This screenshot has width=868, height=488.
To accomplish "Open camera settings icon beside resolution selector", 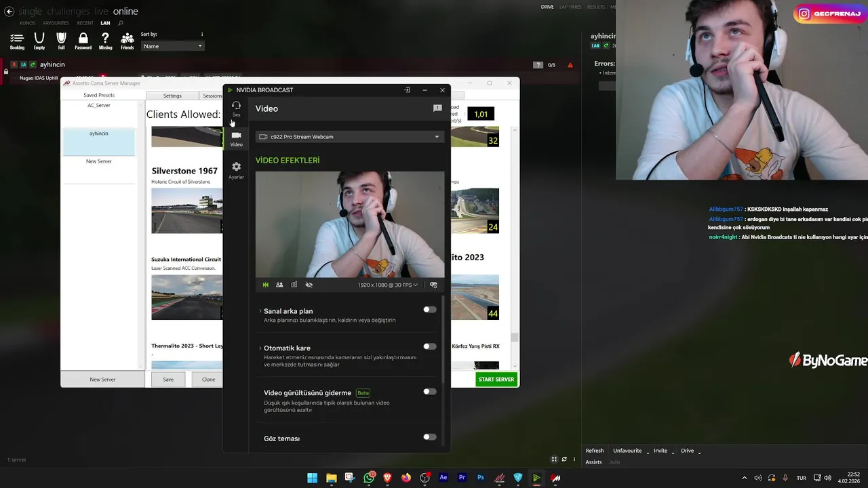I will [433, 285].
